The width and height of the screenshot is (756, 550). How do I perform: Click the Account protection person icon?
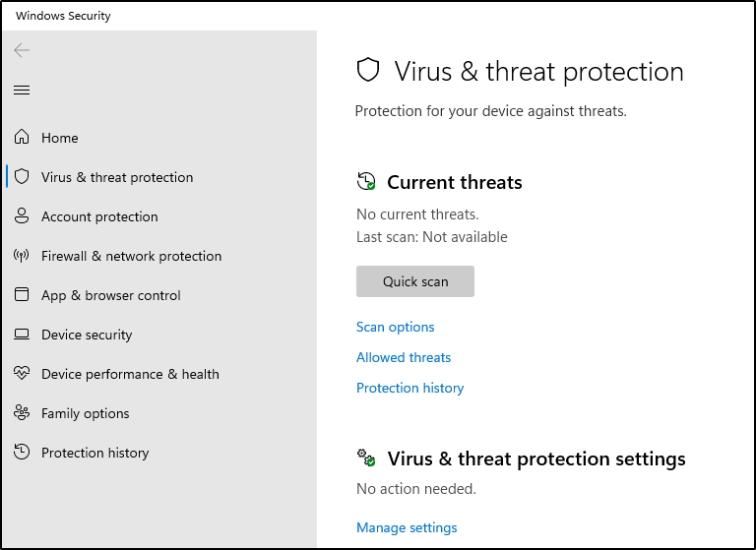[22, 216]
